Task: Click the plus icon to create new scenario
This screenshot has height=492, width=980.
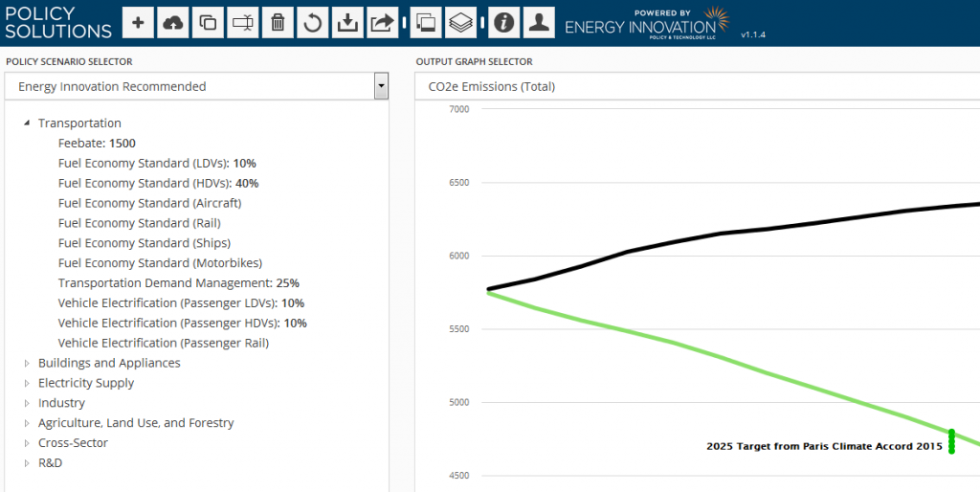Action: [x=138, y=22]
